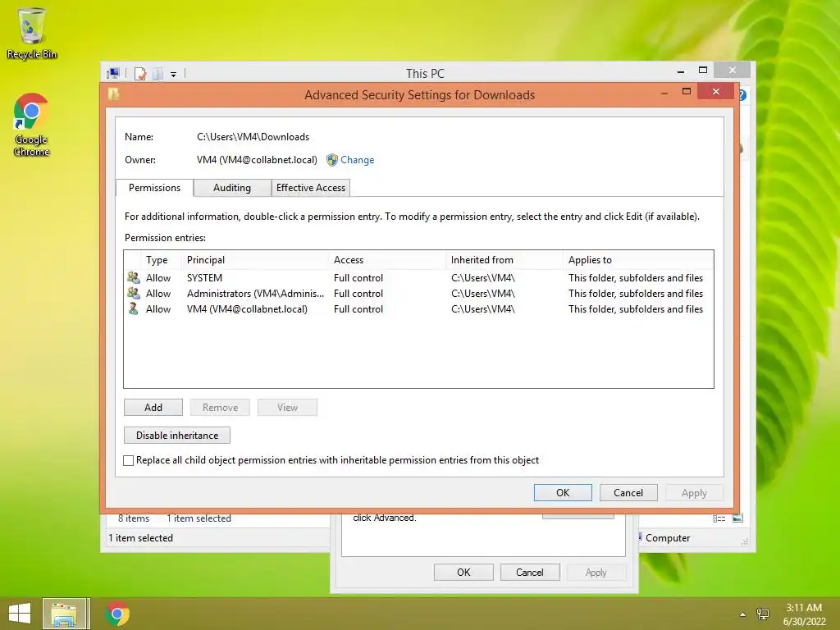Click the This PC window system icon
The height and width of the screenshot is (630, 840).
tap(113, 73)
